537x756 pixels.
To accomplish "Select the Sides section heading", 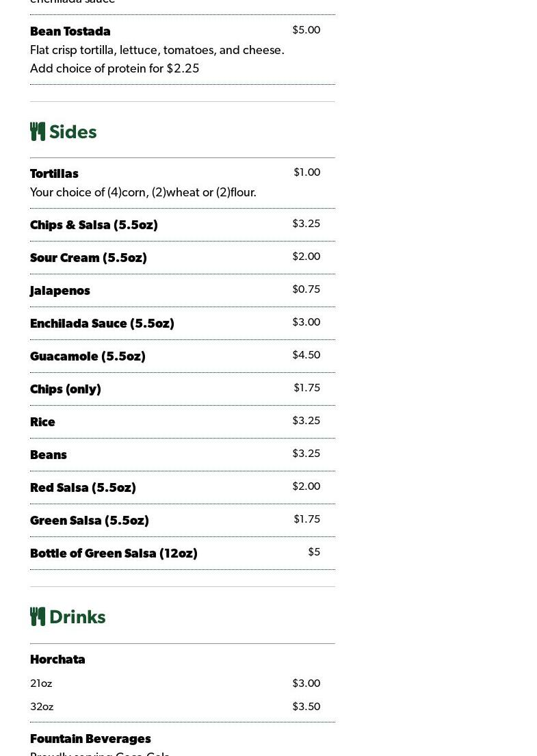I will click(x=73, y=132).
